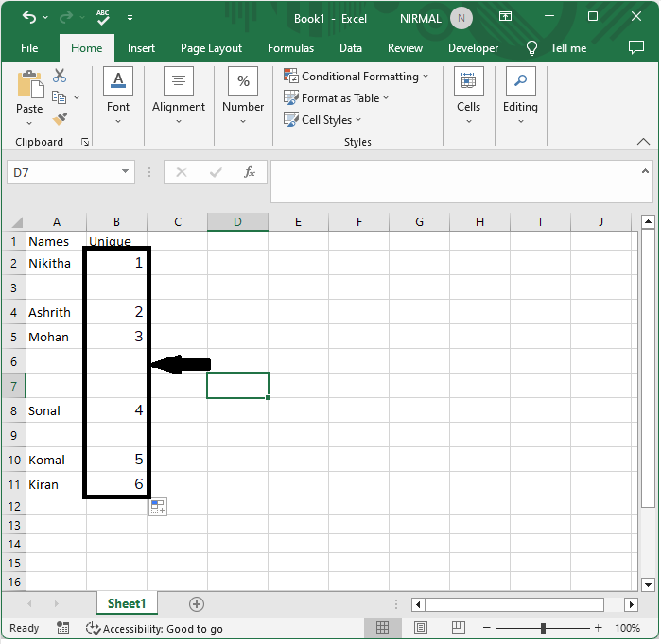This screenshot has width=661, height=644.
Task: Open Ribbon Display Options icon
Action: coord(505,17)
